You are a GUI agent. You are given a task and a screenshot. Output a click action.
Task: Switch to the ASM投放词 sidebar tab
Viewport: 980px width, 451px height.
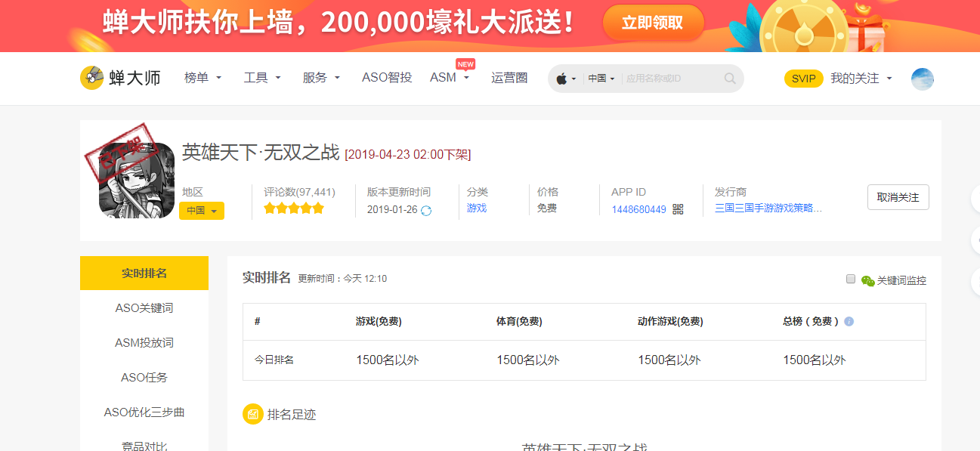click(x=144, y=343)
